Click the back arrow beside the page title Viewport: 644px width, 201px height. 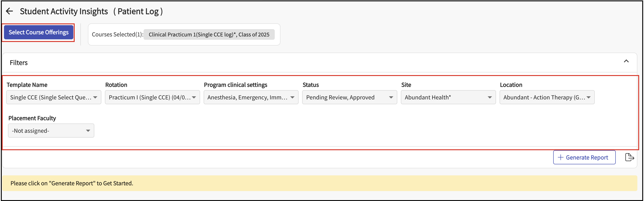click(x=9, y=11)
